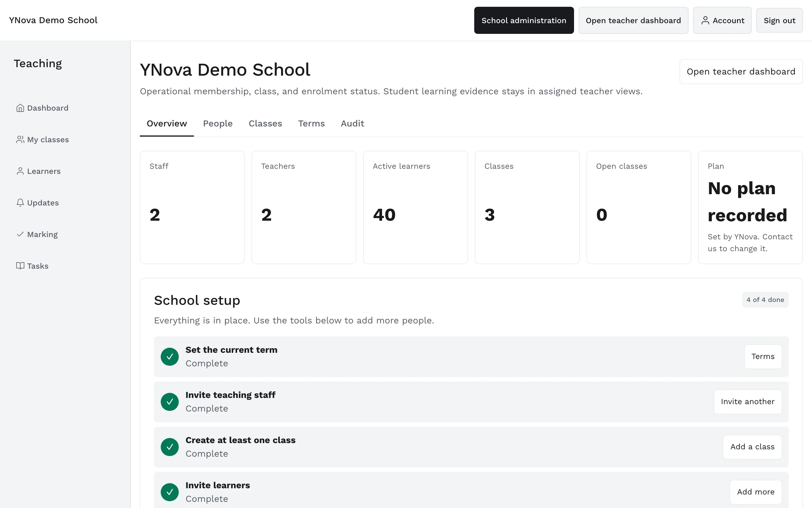Click YNova Demo School header brand text
This screenshot has width=812, height=508.
pyautogui.click(x=53, y=20)
